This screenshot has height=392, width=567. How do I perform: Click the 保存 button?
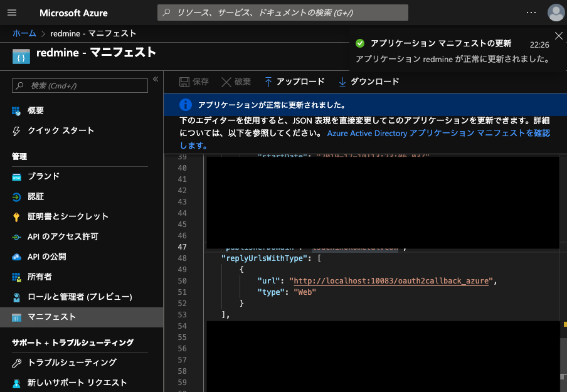click(194, 82)
